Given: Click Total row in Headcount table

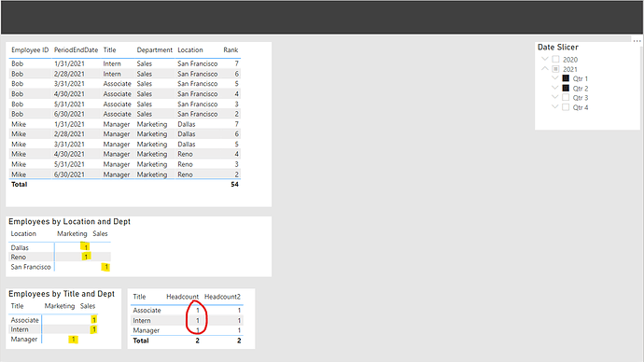Looking at the screenshot, I should (x=187, y=341).
